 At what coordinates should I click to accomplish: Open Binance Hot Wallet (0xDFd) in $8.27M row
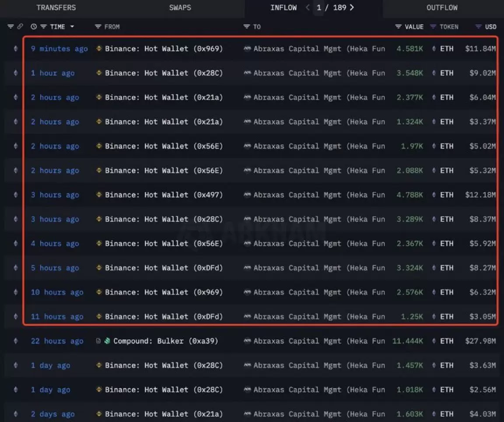pyautogui.click(x=164, y=268)
